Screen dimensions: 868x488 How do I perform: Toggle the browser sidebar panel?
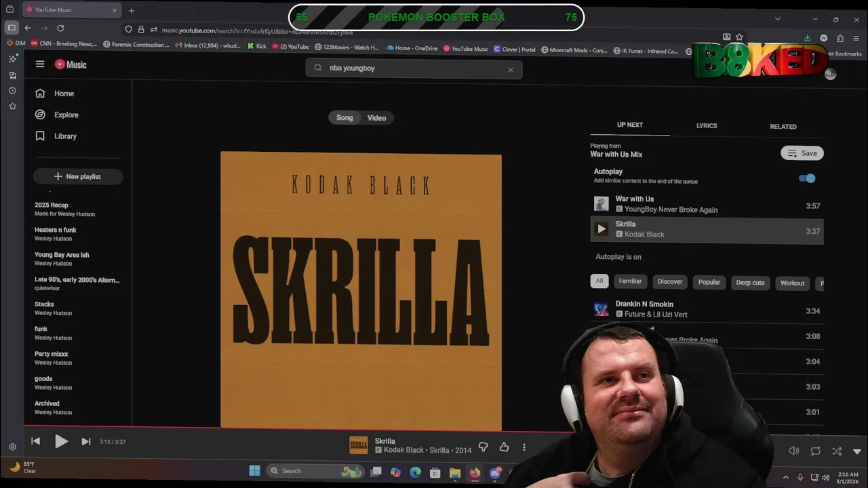[x=11, y=28]
